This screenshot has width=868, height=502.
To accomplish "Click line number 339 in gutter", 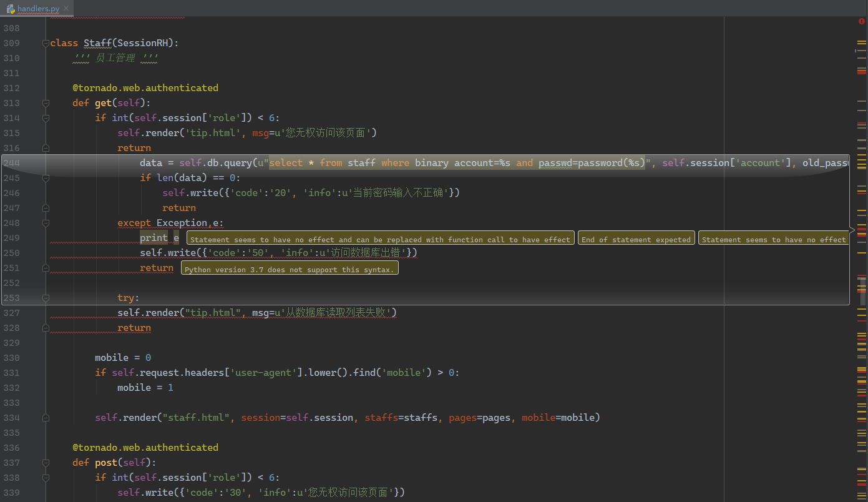I will click(11, 493).
